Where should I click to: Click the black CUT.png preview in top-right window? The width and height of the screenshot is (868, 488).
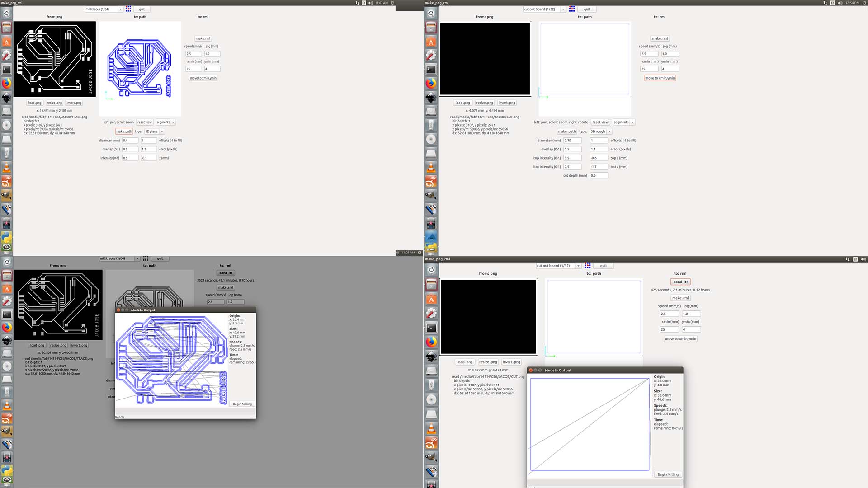(485, 59)
